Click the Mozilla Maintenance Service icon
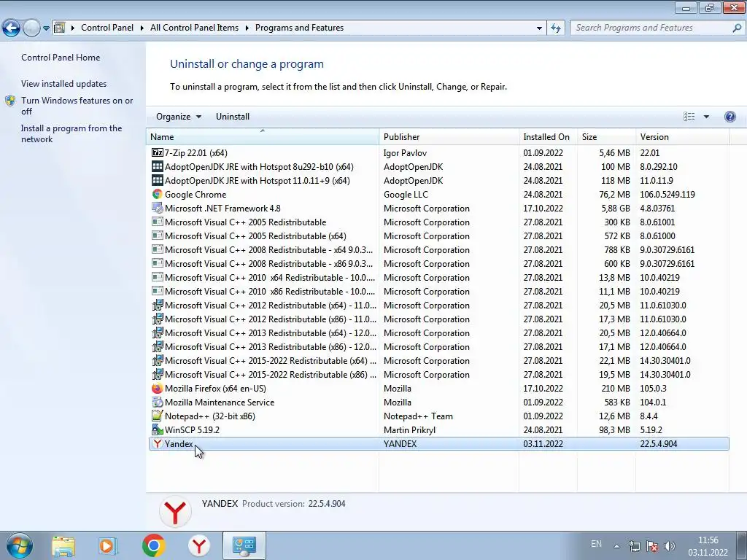Viewport: 747px width, 560px height. coord(158,402)
